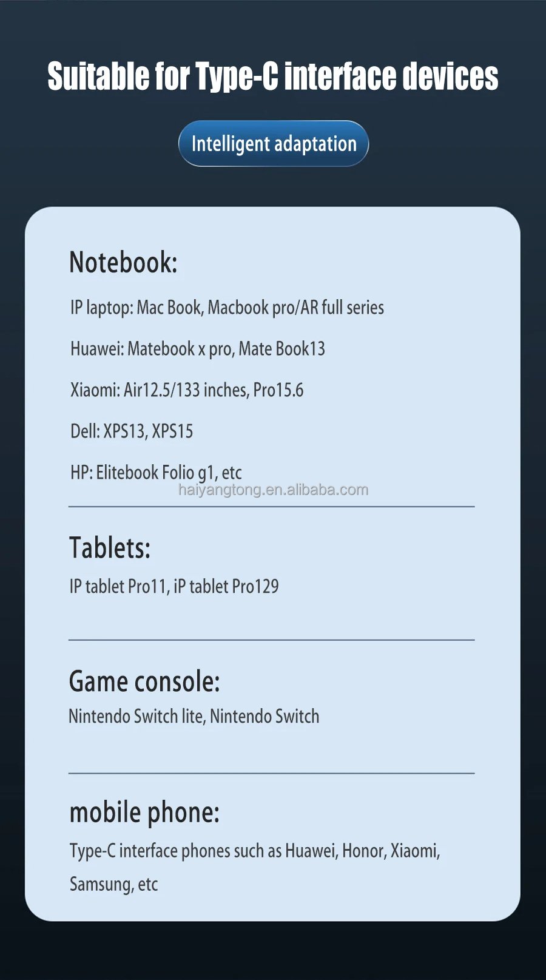Click the IP tablet Pro11 text line
Screen dimensions: 546x980
[174, 586]
